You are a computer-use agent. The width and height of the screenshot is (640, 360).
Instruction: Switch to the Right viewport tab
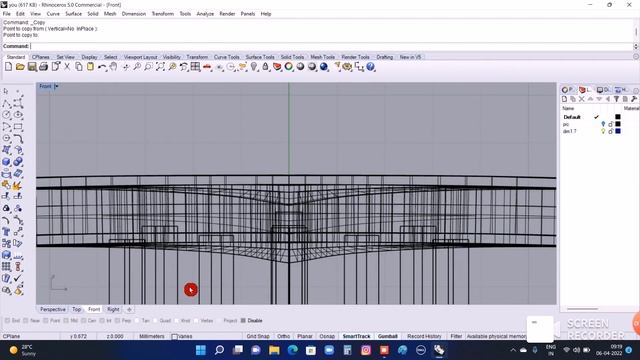113,309
